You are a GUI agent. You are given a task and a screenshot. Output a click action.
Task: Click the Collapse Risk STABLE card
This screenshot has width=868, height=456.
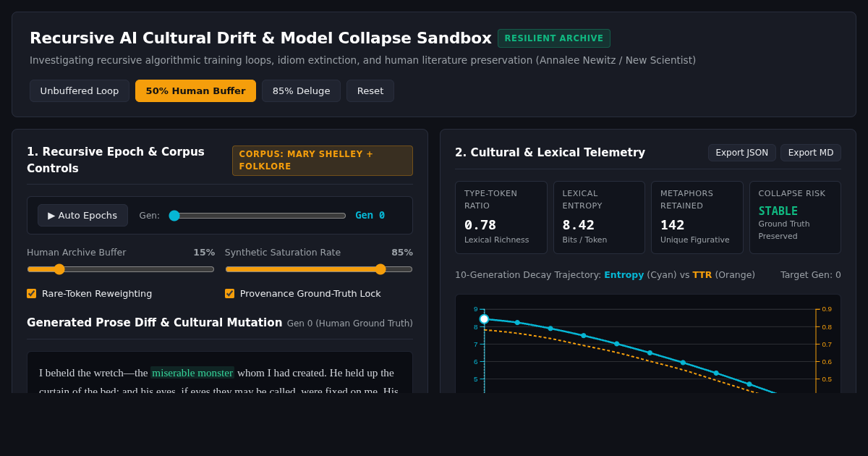pos(795,217)
